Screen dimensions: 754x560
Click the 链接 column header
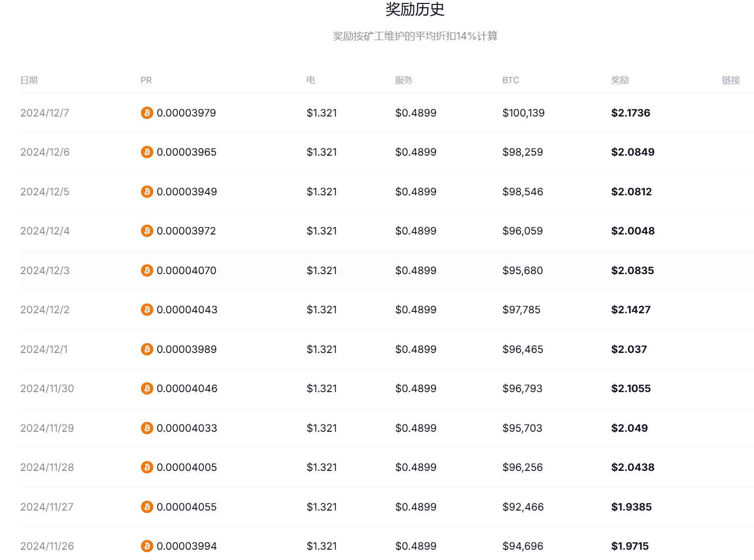(x=731, y=80)
